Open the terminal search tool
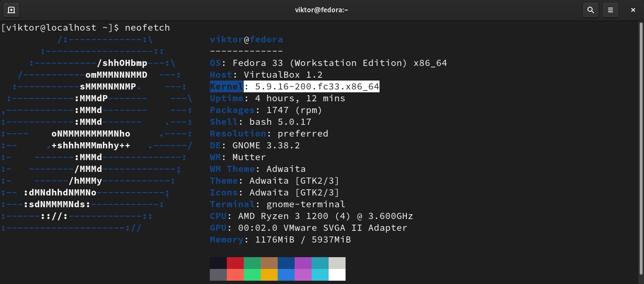Screen dimensions: 644x284 [x=590, y=9]
